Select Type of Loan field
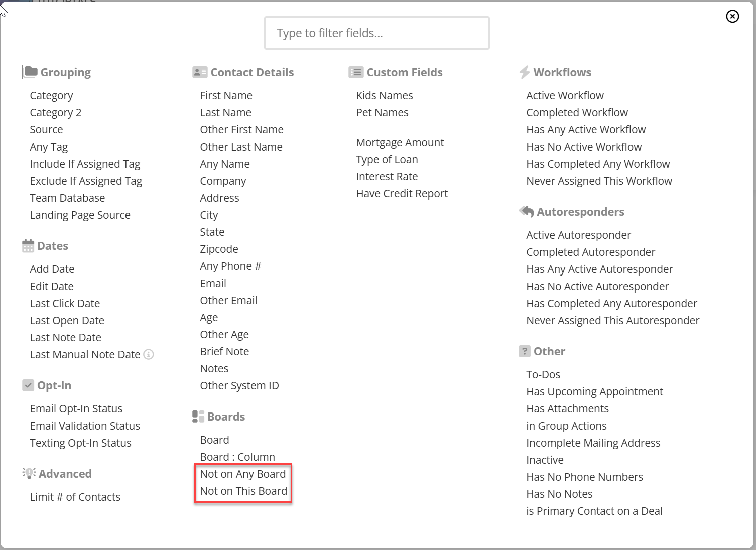Viewport: 756px width, 550px height. tap(387, 160)
